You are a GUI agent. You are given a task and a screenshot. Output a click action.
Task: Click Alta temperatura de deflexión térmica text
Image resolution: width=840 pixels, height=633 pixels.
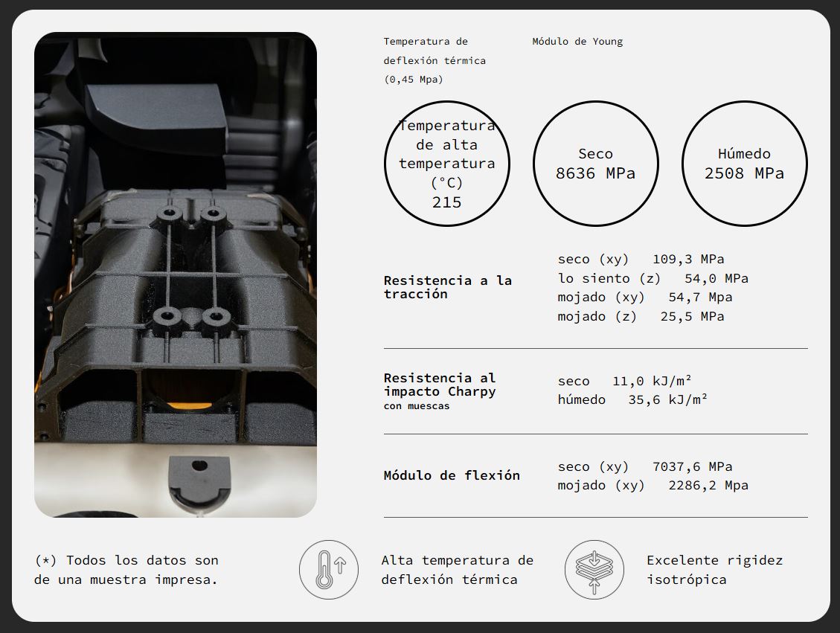pos(457,570)
